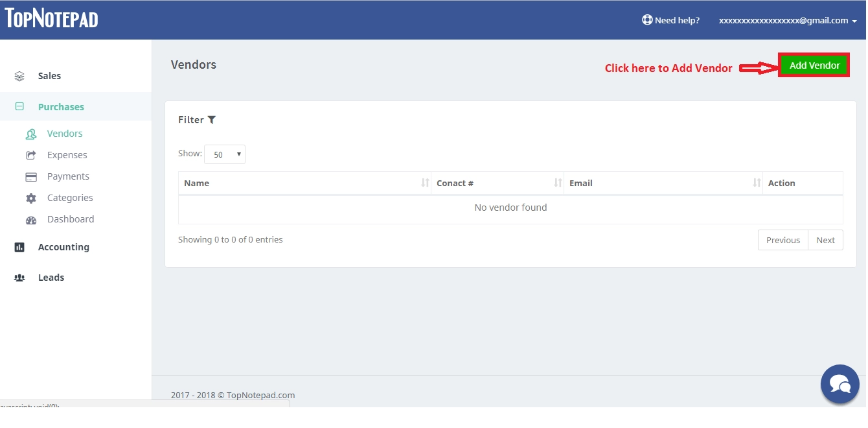Click the Sales layers icon in sidebar
Image resolution: width=868 pixels, height=428 pixels.
[x=19, y=76]
